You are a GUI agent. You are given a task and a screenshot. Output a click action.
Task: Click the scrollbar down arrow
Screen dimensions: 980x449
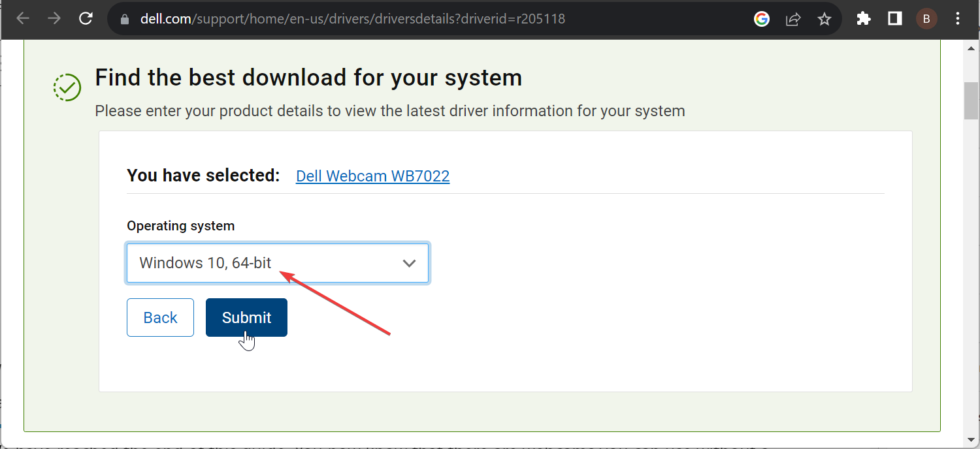(x=972, y=439)
